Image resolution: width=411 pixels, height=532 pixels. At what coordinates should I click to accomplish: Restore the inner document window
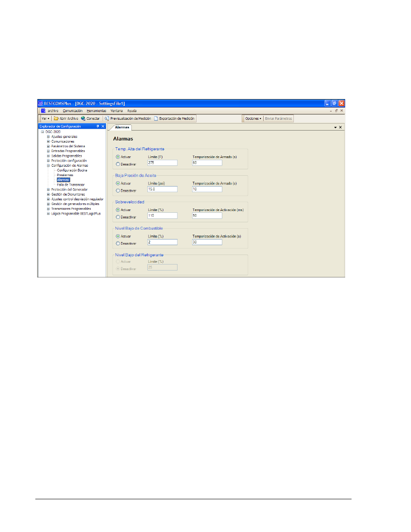[x=336, y=111]
